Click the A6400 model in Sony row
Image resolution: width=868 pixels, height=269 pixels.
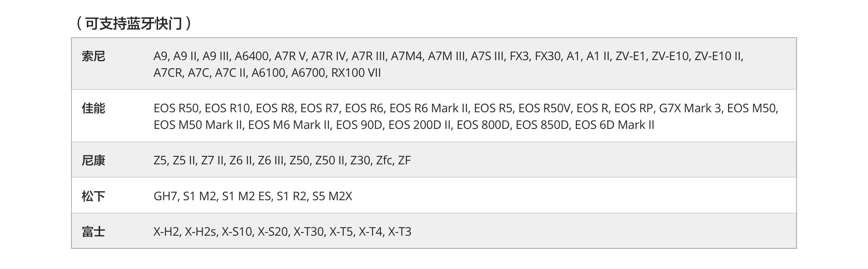click(251, 56)
